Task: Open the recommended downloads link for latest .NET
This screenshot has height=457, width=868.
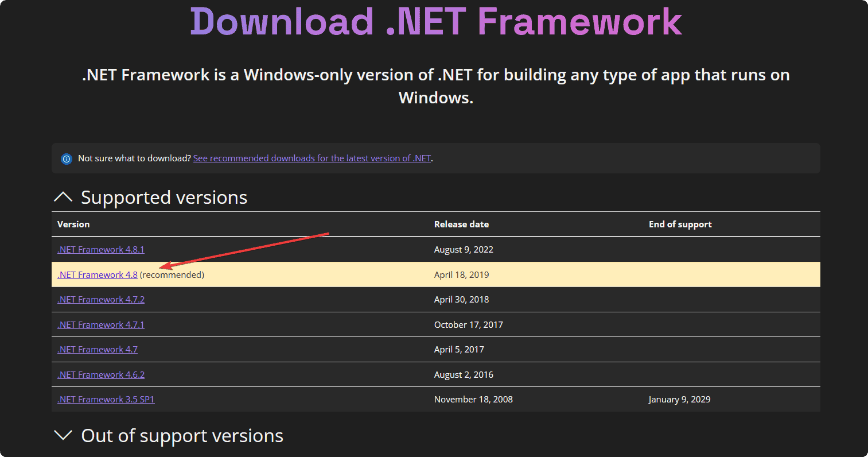Action: point(312,158)
